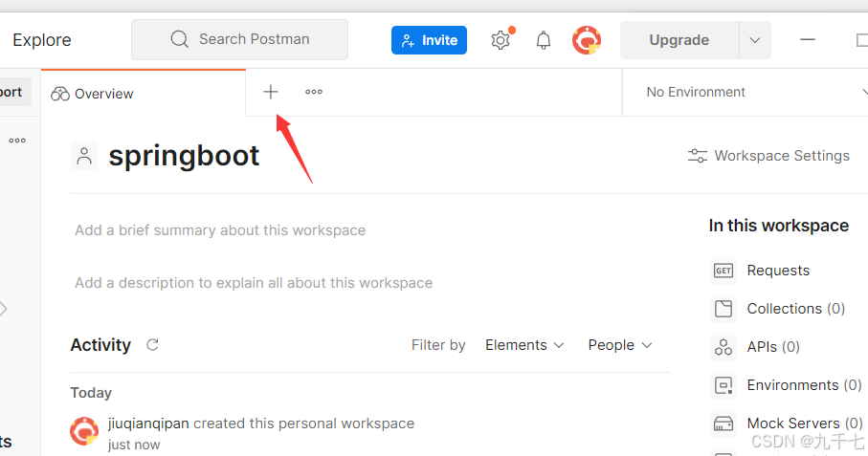This screenshot has height=456, width=868.
Task: Open Environments (0) link
Action: click(804, 384)
